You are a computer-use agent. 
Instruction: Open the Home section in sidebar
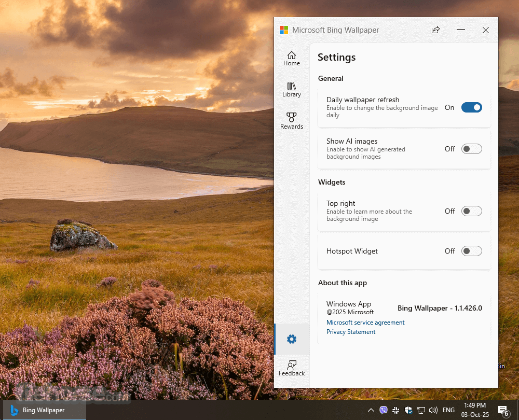click(291, 59)
